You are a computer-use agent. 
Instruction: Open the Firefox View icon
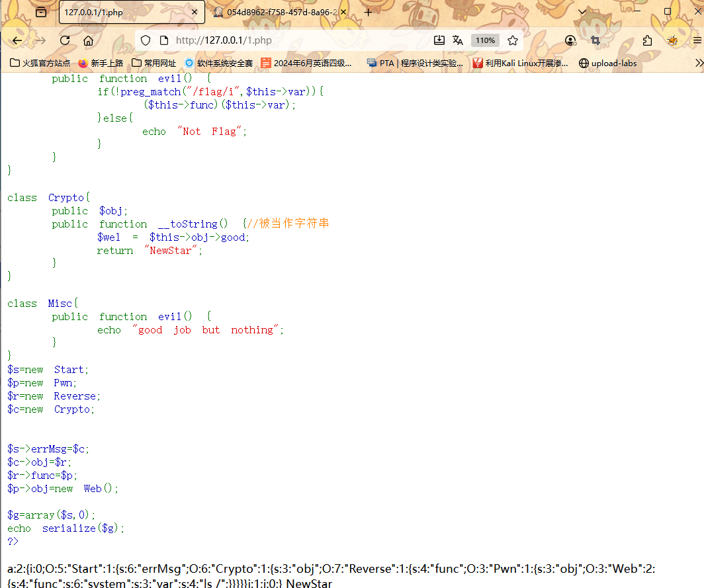tap(41, 12)
